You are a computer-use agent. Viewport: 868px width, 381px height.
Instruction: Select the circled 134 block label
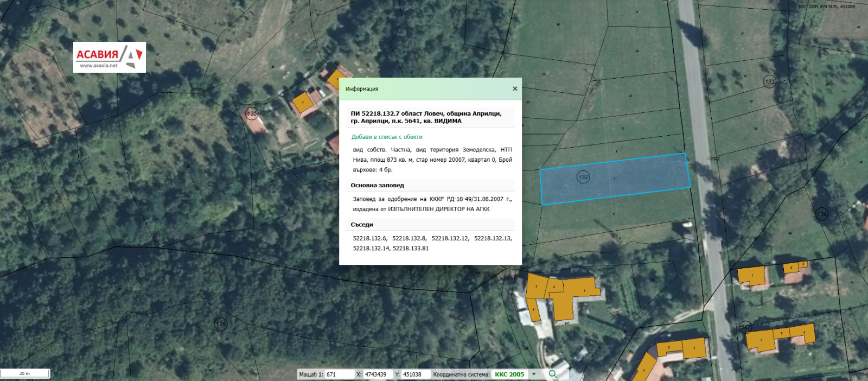coord(822,214)
